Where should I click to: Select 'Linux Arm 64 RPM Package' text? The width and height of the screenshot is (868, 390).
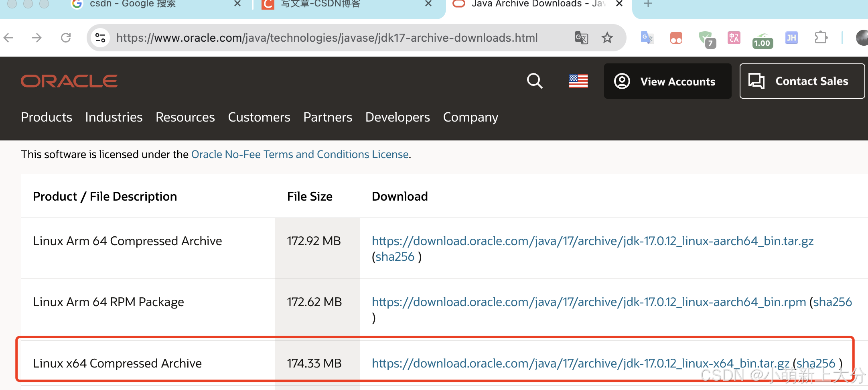coord(108,302)
